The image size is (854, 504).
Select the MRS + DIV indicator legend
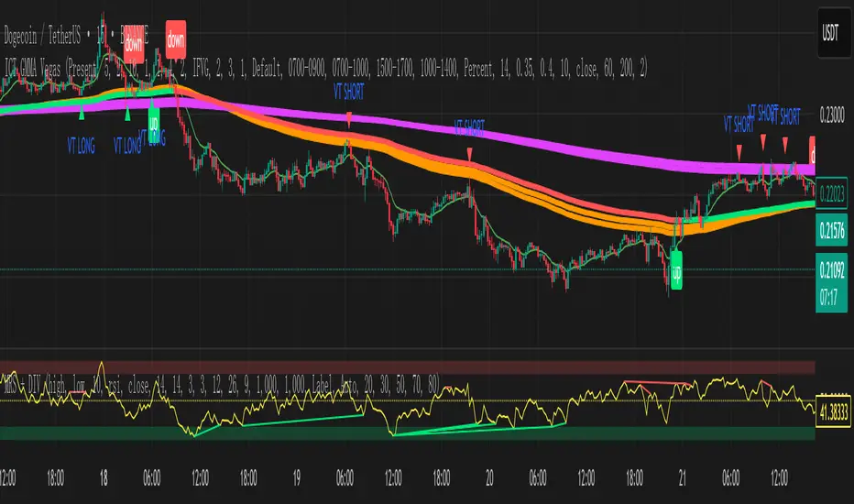pos(221,385)
